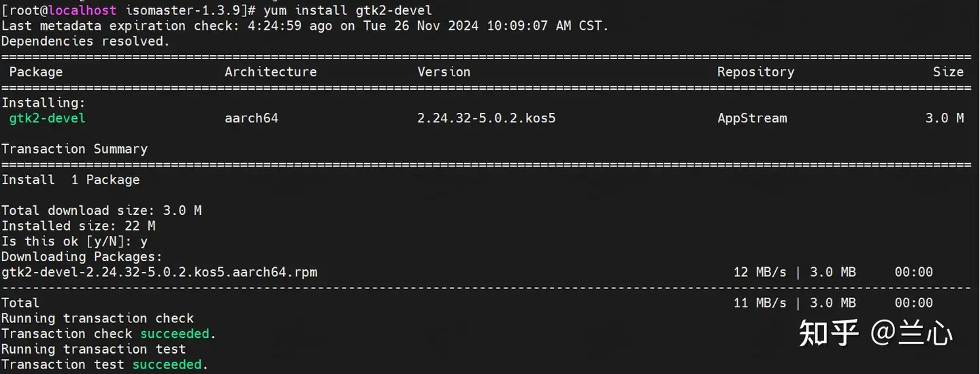Click the Transaction test succeeded text
The image size is (980, 374).
pyautogui.click(x=105, y=364)
